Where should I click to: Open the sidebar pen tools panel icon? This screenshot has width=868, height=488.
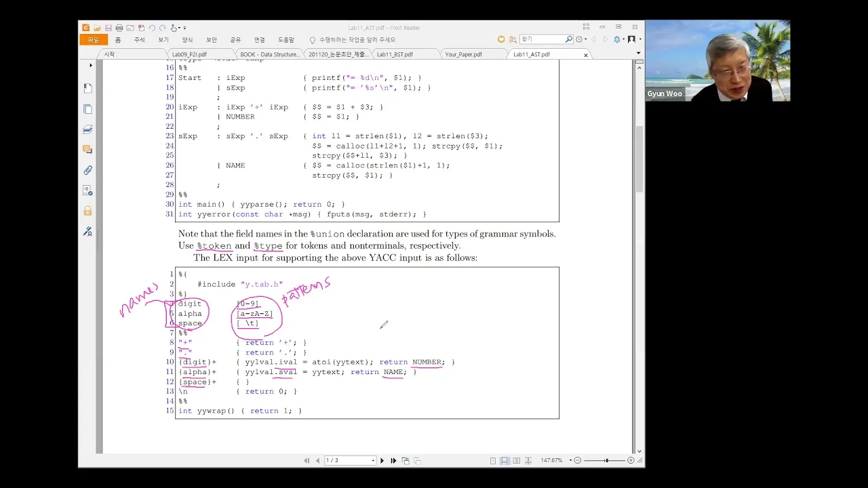click(87, 232)
